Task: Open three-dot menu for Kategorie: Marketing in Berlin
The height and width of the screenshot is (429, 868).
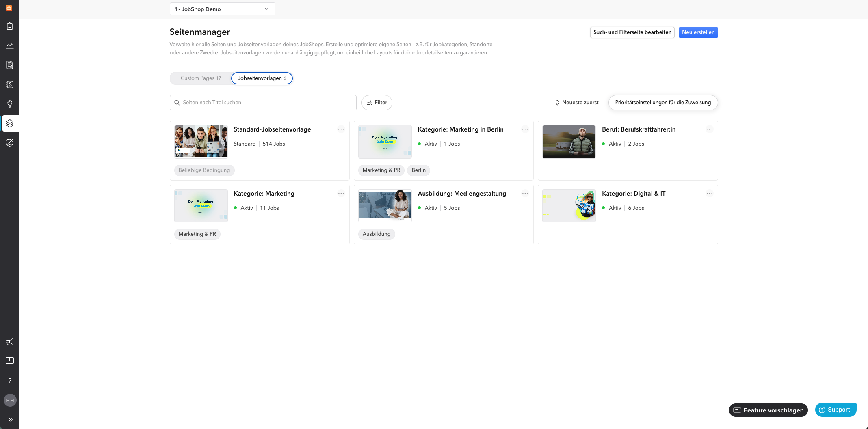Action: pos(525,129)
